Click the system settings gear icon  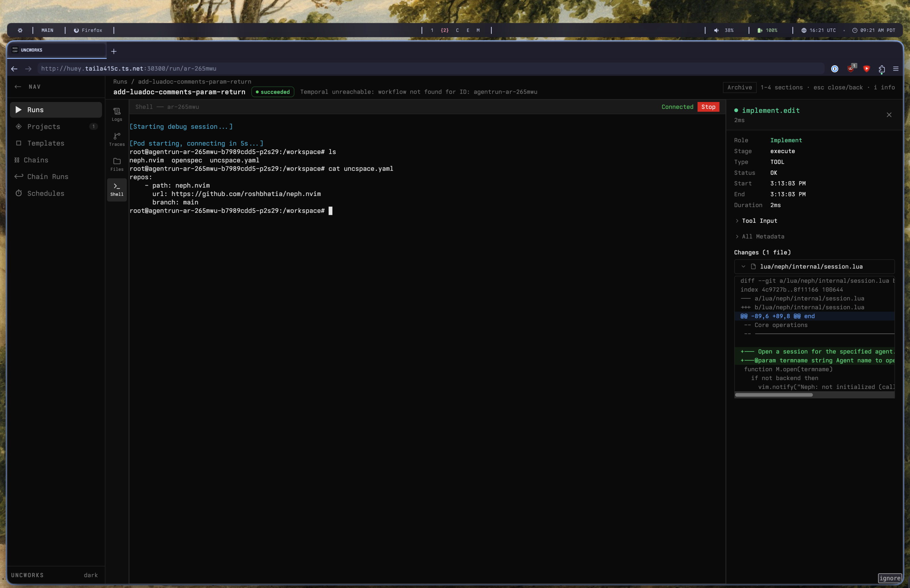coord(20,30)
